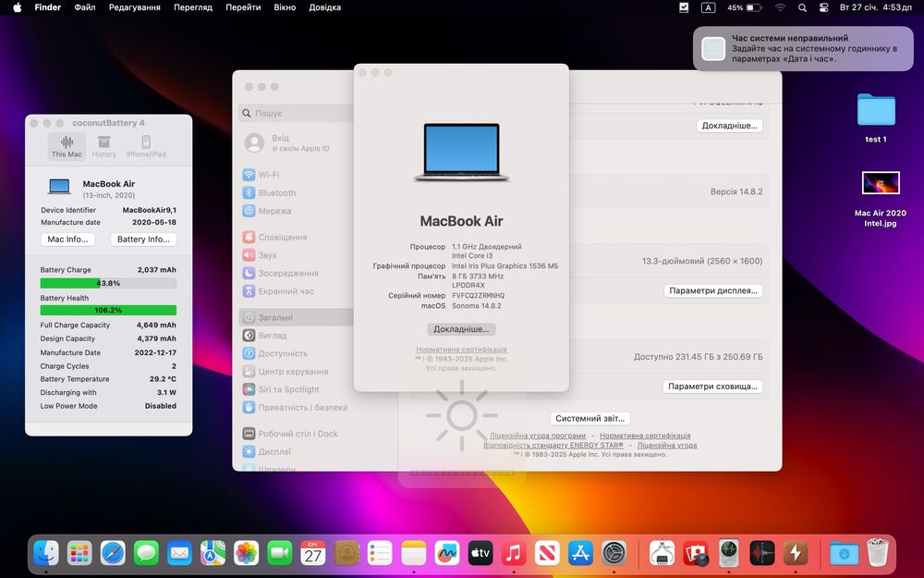Click the battery 45% status icon
The width and height of the screenshot is (924, 578).
point(744,7)
